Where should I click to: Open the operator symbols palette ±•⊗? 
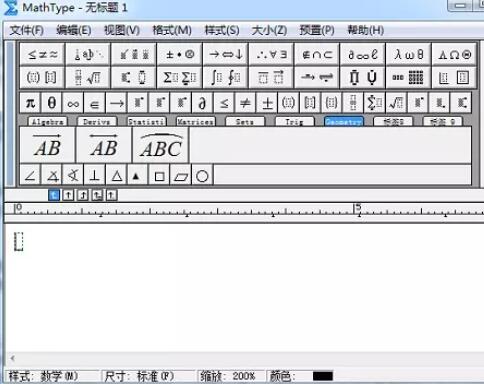180,54
